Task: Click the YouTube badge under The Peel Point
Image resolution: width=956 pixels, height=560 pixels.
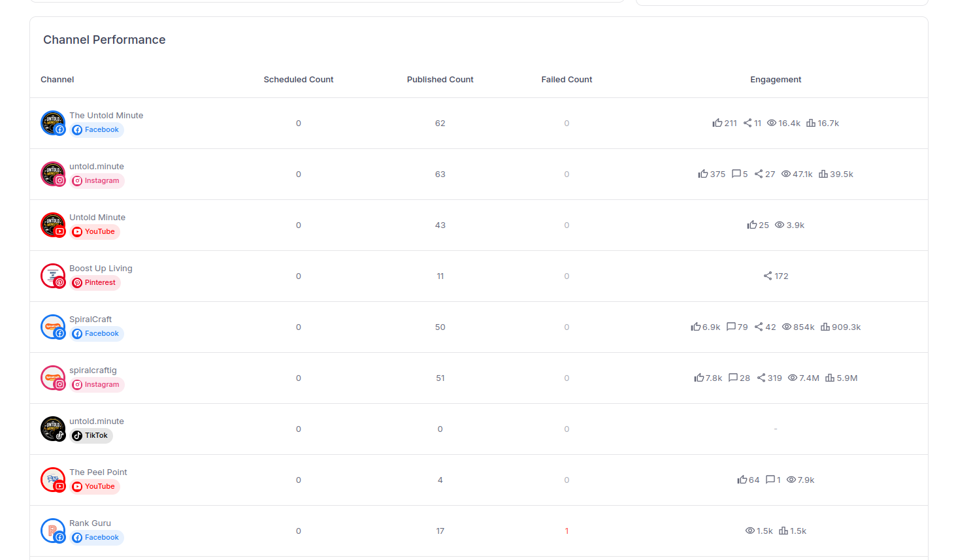Action: 95,487
